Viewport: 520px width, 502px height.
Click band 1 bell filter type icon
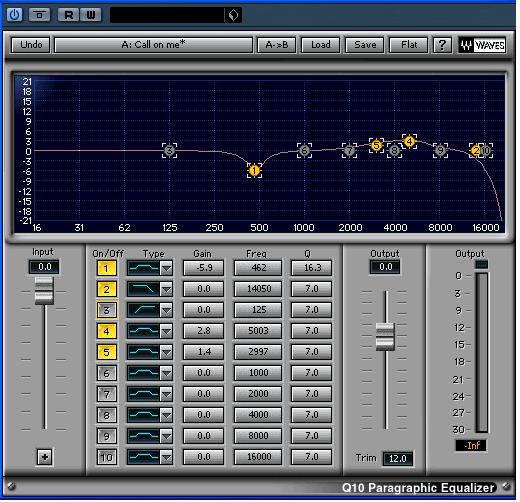[x=144, y=268]
